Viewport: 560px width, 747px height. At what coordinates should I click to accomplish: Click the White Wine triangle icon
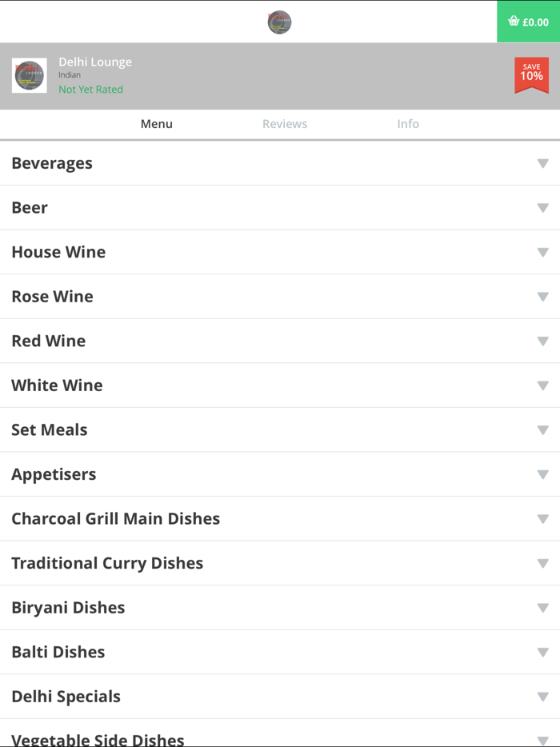click(543, 385)
